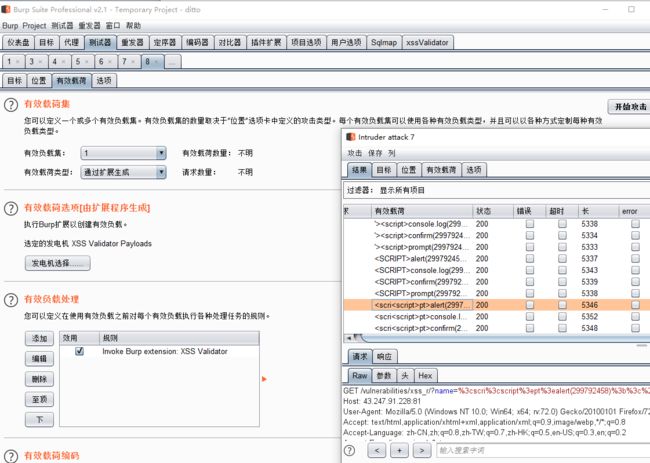This screenshot has height=463, width=650.
Task: Toggle 超时 checkbox in <SCRIPT>console.log row
Action: (x=562, y=270)
